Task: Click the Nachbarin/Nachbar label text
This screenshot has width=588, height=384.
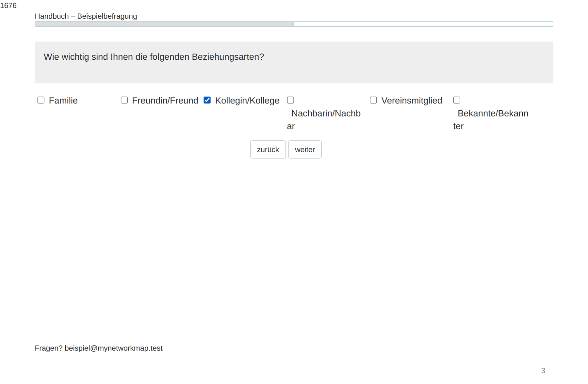Action: click(x=324, y=120)
